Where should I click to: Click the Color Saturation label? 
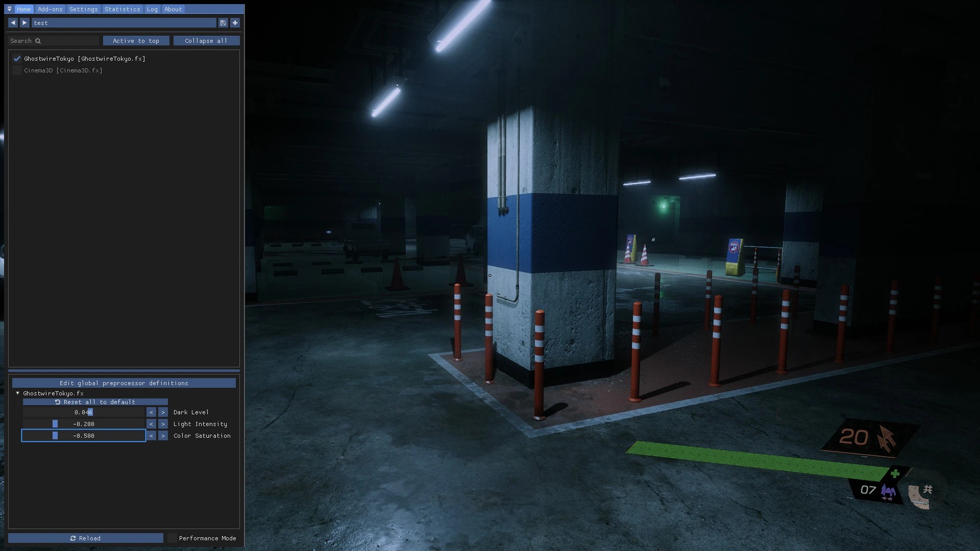pyautogui.click(x=202, y=436)
